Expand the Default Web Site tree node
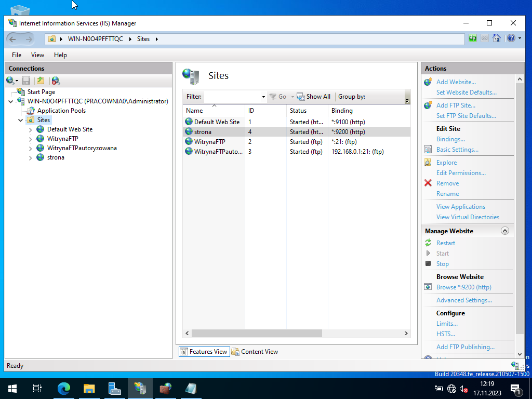This screenshot has width=532, height=399. [x=31, y=129]
